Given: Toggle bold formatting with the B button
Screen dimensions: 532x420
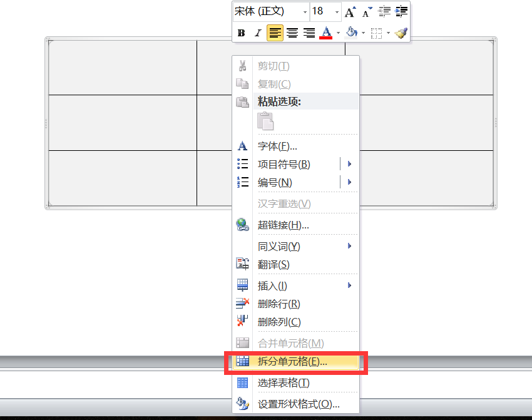Looking at the screenshot, I should 242,32.
